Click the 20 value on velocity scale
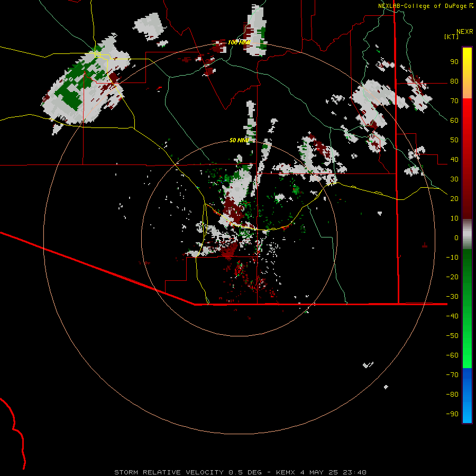Viewport: 476px width, 476px height. point(454,198)
